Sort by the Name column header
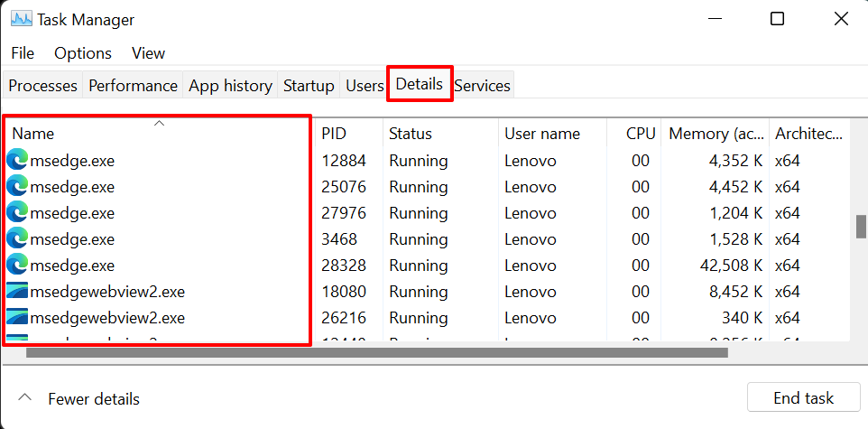Viewport: 868px width, 429px height. point(33,134)
